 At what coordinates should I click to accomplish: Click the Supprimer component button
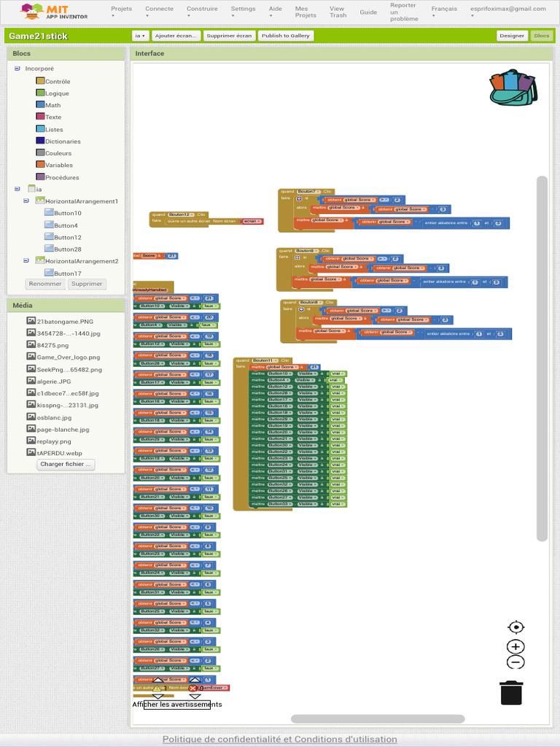pyautogui.click(x=87, y=284)
